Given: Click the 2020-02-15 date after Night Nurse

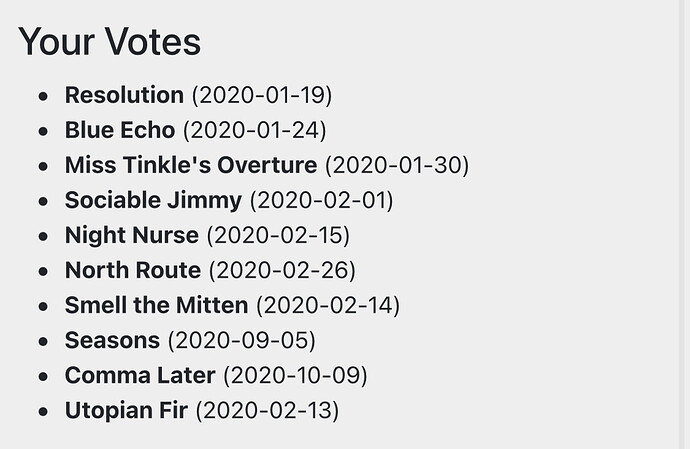Looking at the screenshot, I should 278,235.
